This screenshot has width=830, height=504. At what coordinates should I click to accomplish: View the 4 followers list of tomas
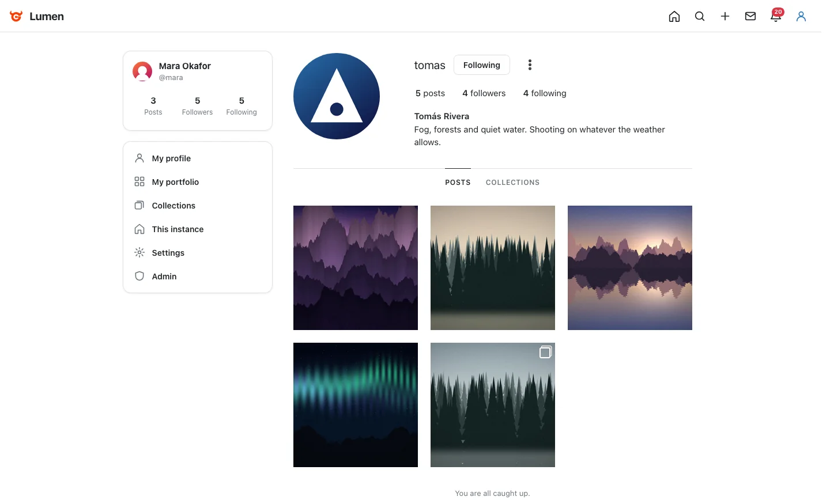tap(484, 93)
